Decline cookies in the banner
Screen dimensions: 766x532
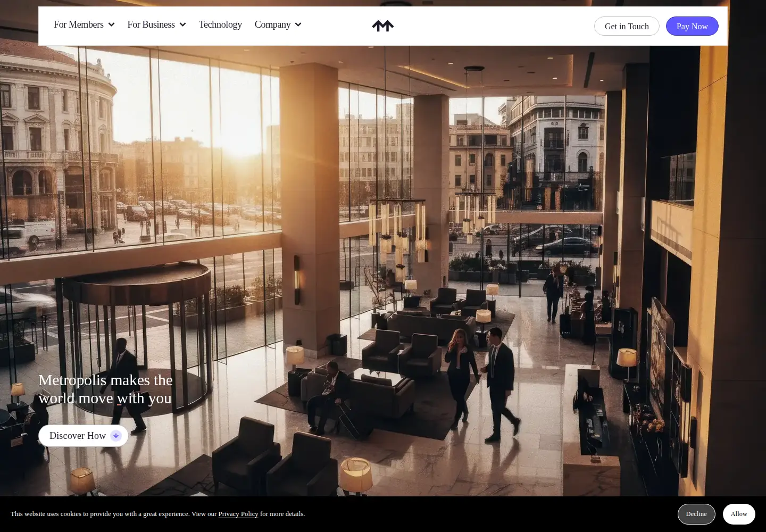696,514
